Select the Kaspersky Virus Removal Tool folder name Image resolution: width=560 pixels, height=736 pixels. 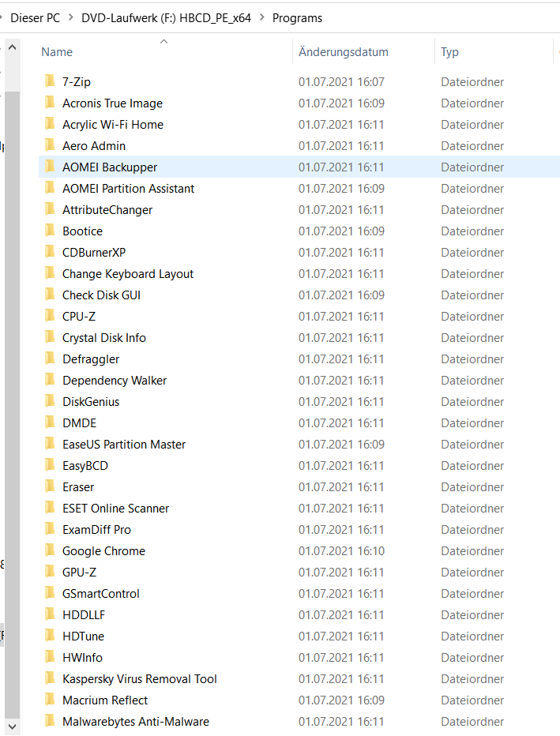click(x=140, y=678)
